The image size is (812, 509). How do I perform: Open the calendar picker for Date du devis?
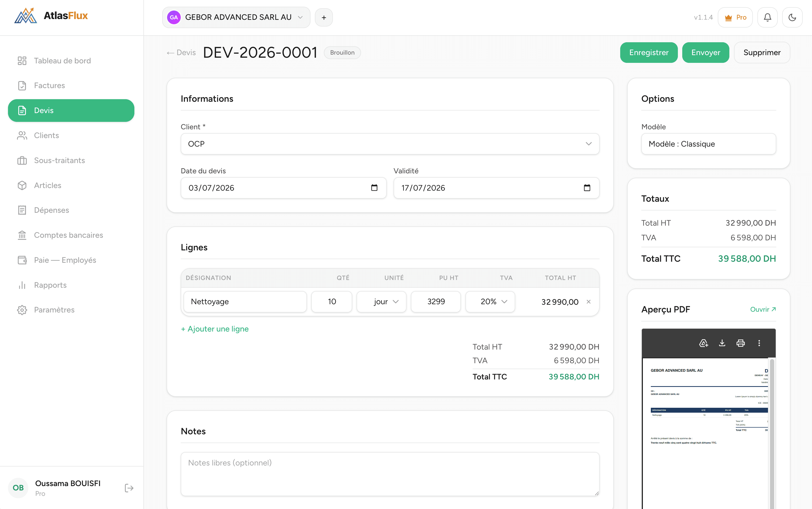[x=374, y=188]
